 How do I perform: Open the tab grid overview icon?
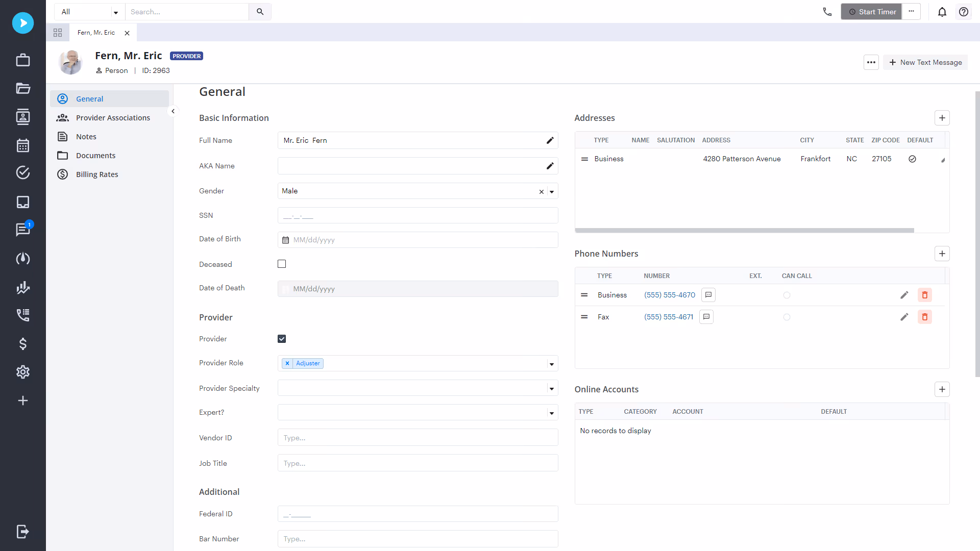(58, 33)
